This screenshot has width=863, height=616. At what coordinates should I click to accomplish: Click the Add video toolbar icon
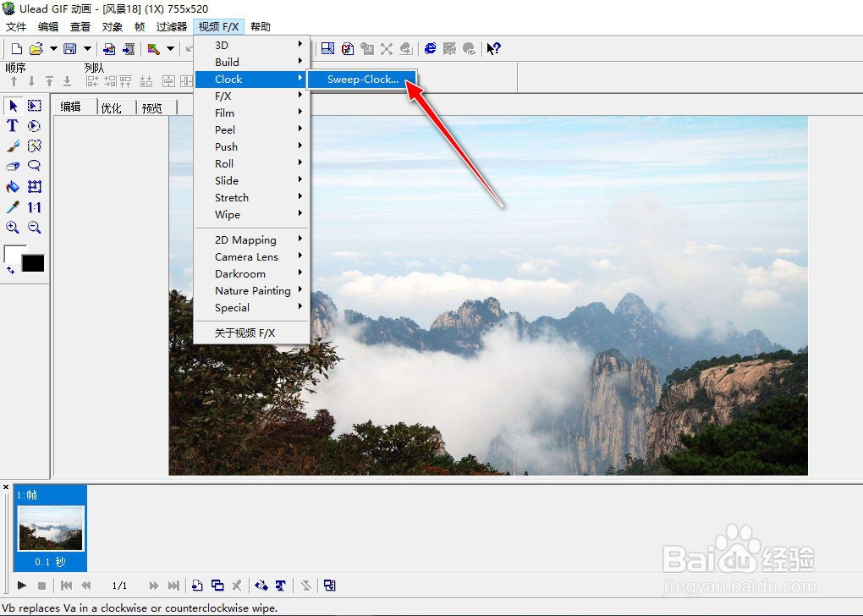pyautogui.click(x=129, y=49)
